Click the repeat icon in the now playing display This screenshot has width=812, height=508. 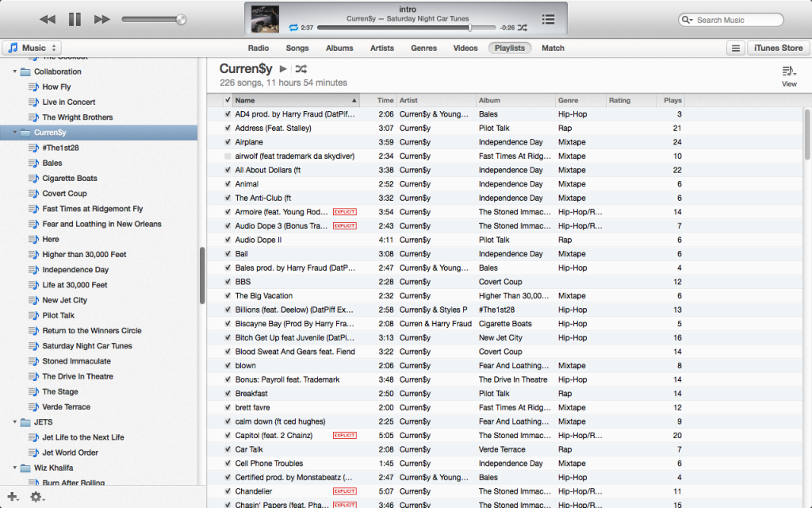point(293,28)
